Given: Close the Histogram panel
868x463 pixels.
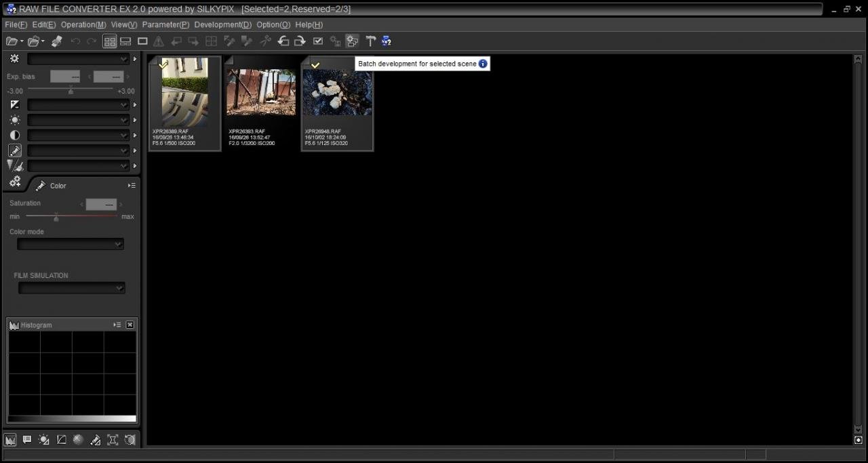Looking at the screenshot, I should (x=130, y=325).
